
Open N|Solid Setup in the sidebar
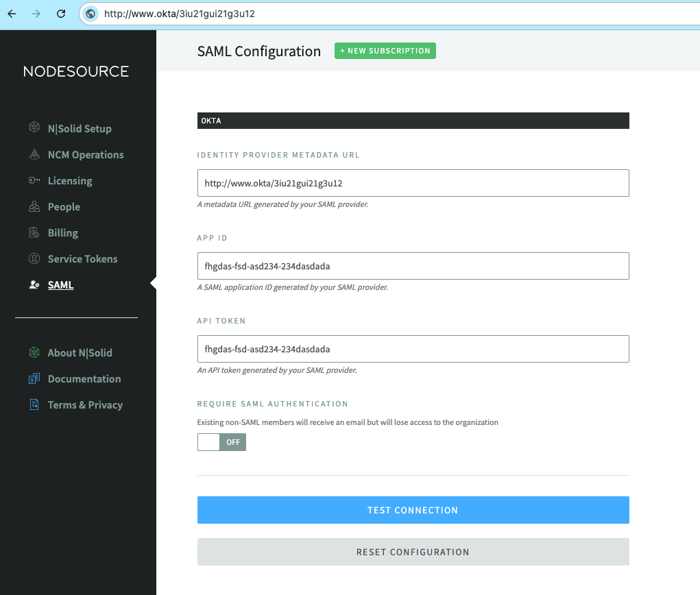pos(80,129)
